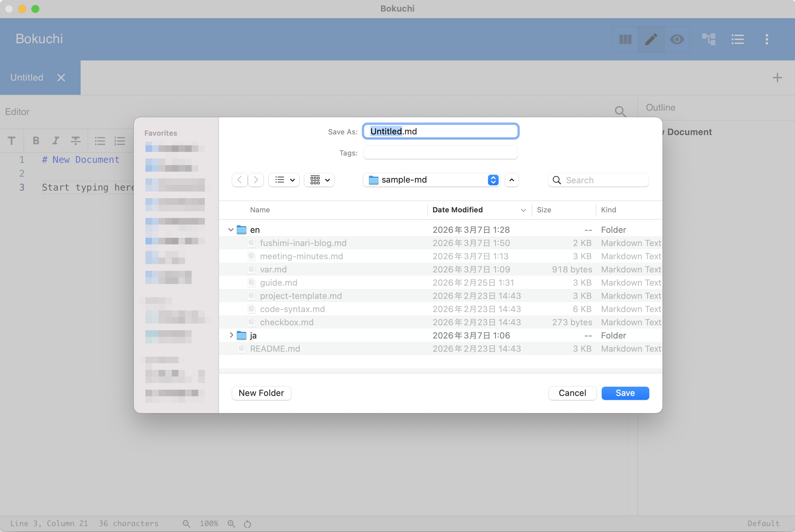795x532 pixels.
Task: Open the three-dot more options menu
Action: [x=767, y=39]
